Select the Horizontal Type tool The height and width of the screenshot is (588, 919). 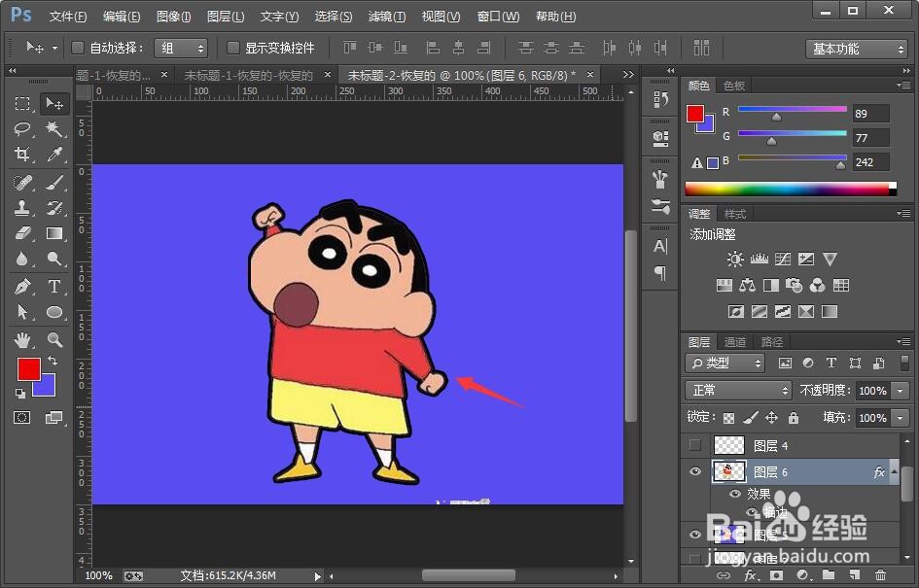click(x=53, y=287)
